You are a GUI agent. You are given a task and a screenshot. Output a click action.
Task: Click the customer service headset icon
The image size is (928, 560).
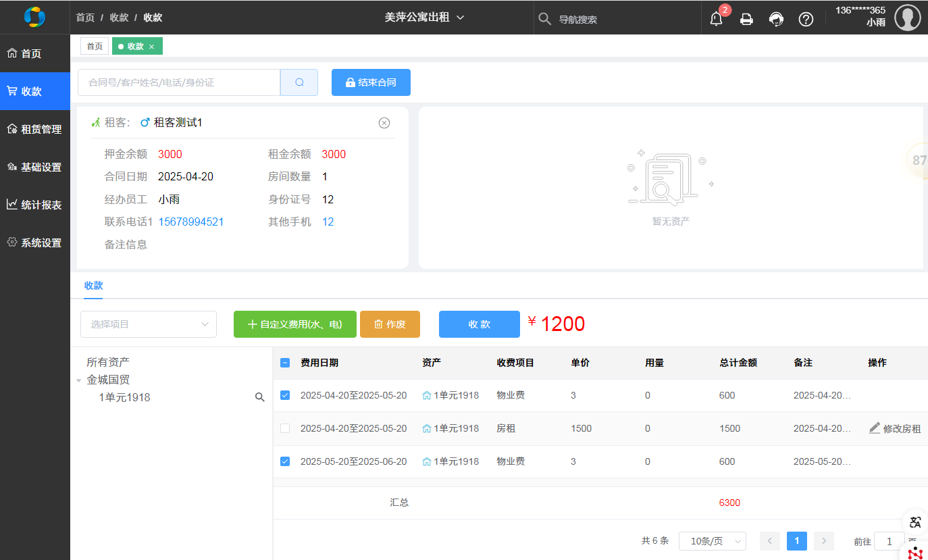[x=776, y=19]
